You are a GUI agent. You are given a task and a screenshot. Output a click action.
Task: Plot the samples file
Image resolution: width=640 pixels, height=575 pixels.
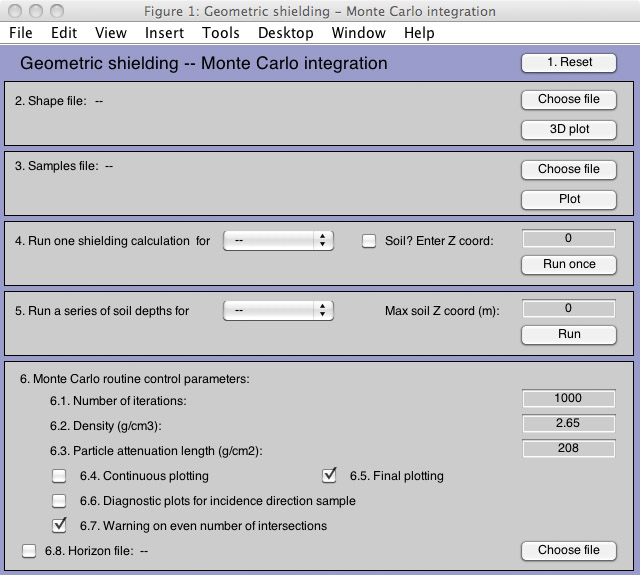pyautogui.click(x=569, y=200)
